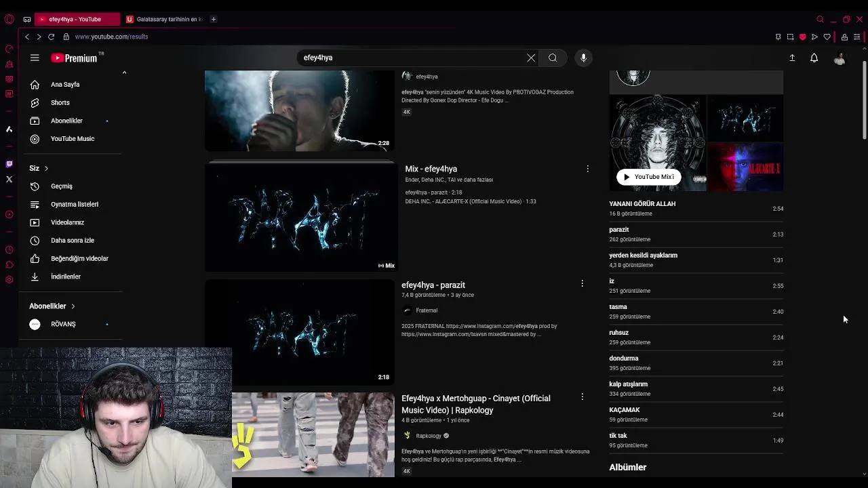
Task: Open efey4hya - parazit video title
Action: 433,285
